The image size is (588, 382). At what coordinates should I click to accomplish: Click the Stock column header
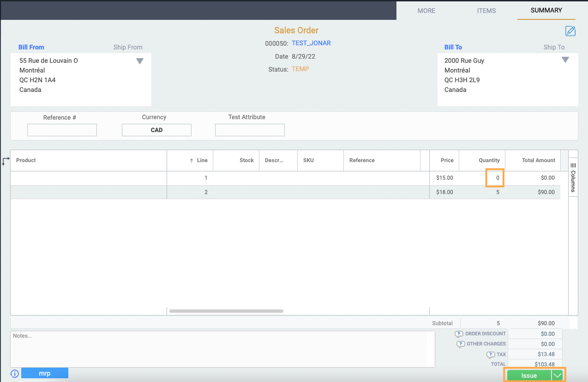point(236,160)
